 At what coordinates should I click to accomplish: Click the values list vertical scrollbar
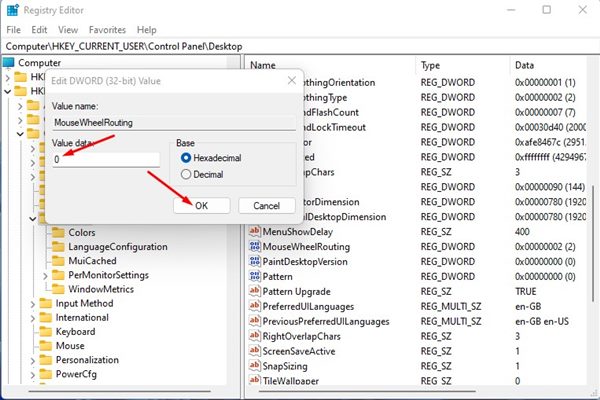[x=593, y=242]
